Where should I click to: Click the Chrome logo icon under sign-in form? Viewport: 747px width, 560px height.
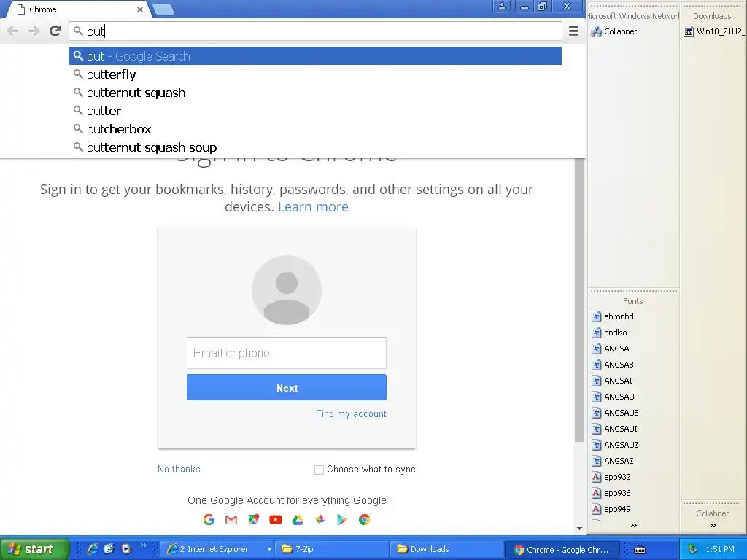pos(365,519)
